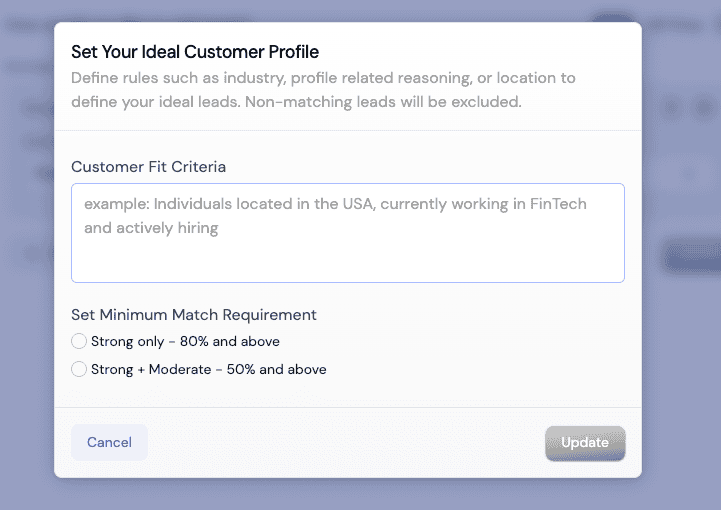Viewport: 721px width, 510px height.
Task: Select the "Strong only - 80% and above" radio button
Action: [79, 342]
